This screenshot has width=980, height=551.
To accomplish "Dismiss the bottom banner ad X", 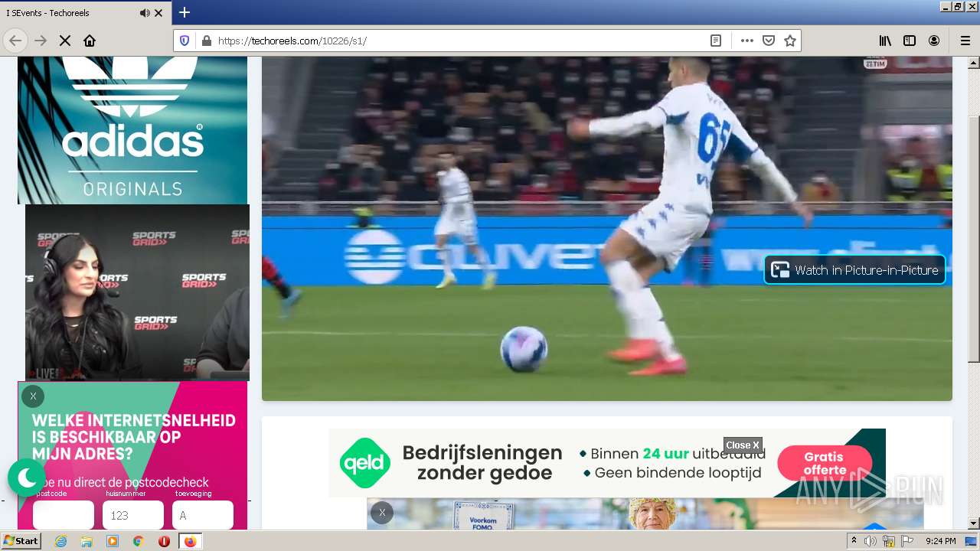I will [382, 513].
